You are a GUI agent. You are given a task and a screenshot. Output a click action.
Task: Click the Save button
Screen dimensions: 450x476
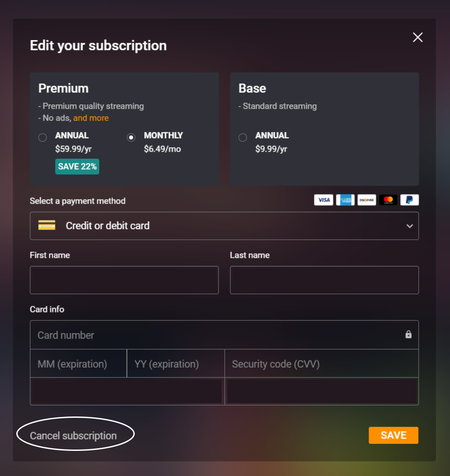pyautogui.click(x=393, y=435)
